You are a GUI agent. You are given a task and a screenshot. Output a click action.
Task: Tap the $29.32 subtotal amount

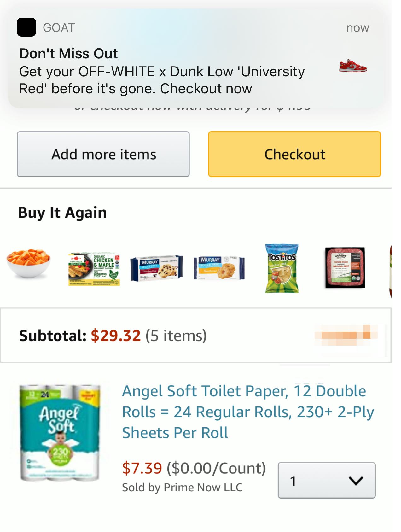coord(116,335)
